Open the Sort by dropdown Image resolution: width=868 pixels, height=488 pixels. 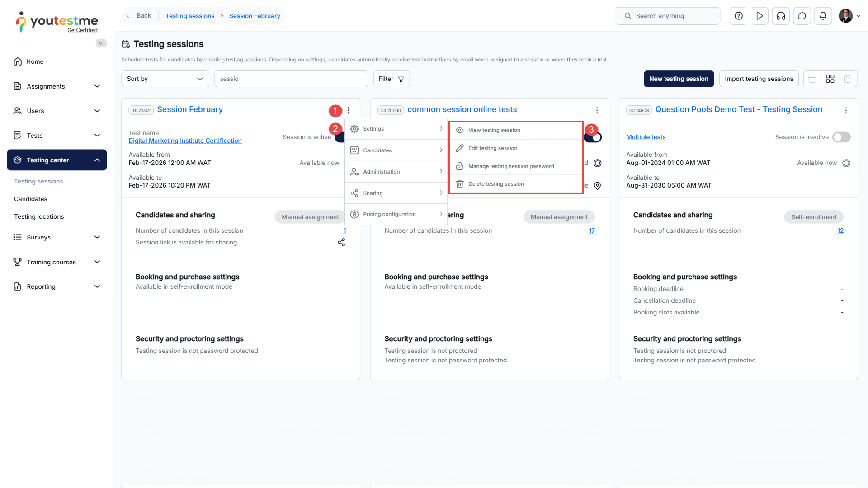tap(165, 79)
